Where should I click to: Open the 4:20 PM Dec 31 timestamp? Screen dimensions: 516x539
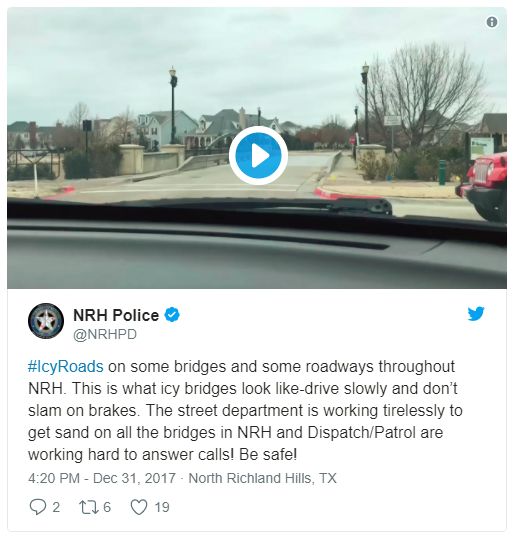pos(102,478)
